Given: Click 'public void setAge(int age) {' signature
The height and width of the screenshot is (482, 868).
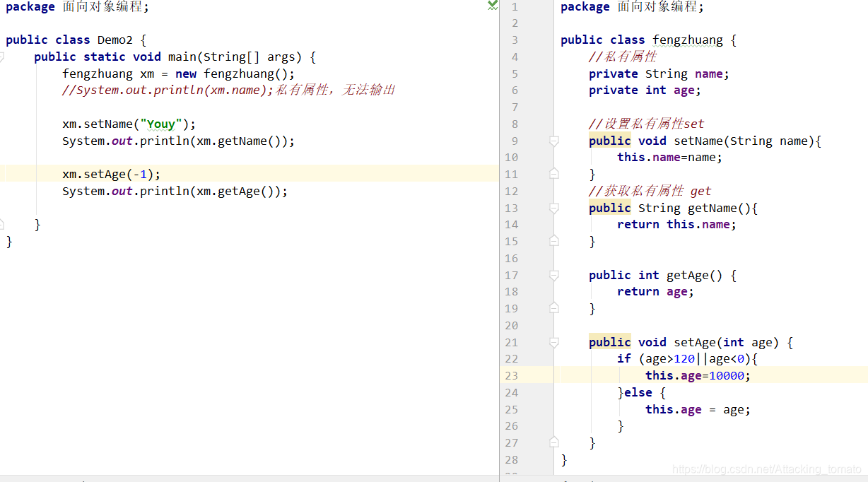Looking at the screenshot, I should coord(691,342).
